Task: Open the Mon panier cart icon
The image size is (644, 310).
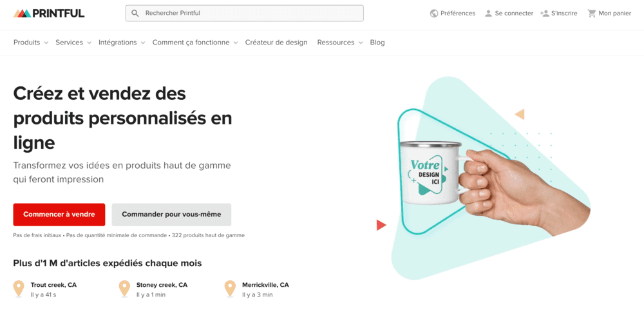Action: click(592, 13)
